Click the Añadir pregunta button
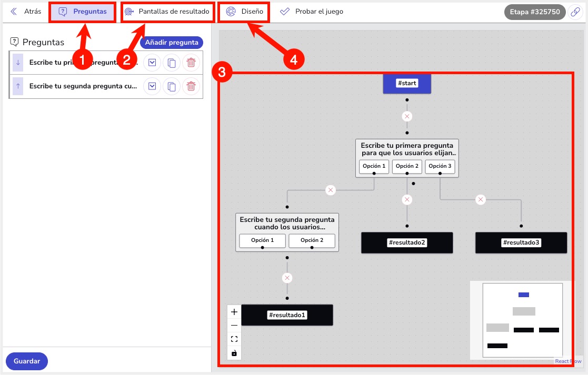 pos(172,42)
